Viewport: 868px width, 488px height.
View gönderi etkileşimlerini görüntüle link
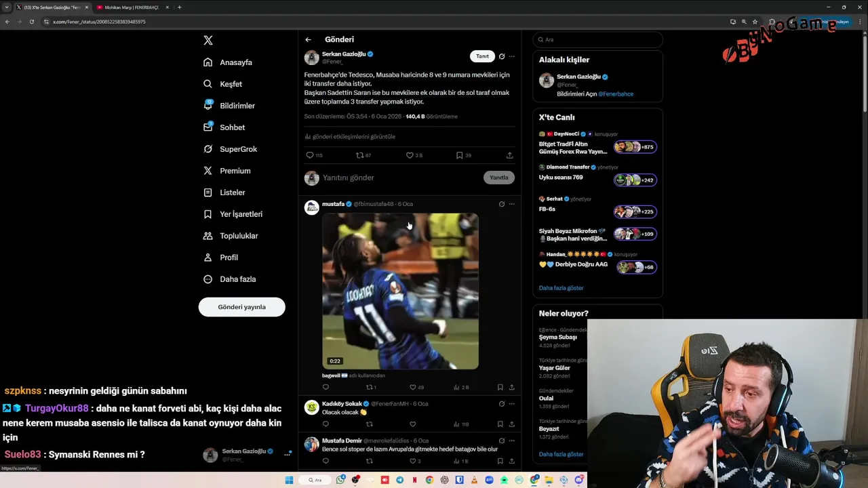(350, 137)
